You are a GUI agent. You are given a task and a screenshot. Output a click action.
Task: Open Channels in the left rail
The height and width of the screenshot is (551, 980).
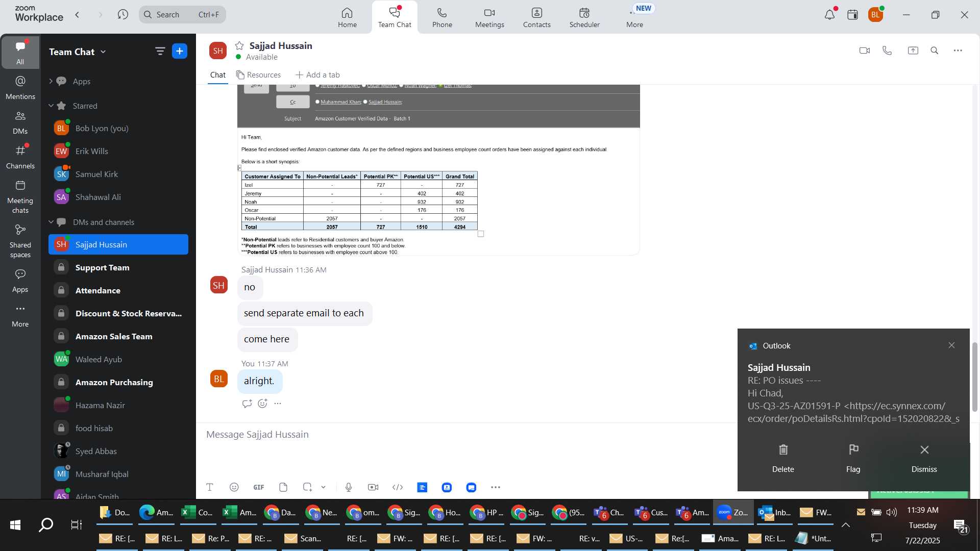(20, 157)
